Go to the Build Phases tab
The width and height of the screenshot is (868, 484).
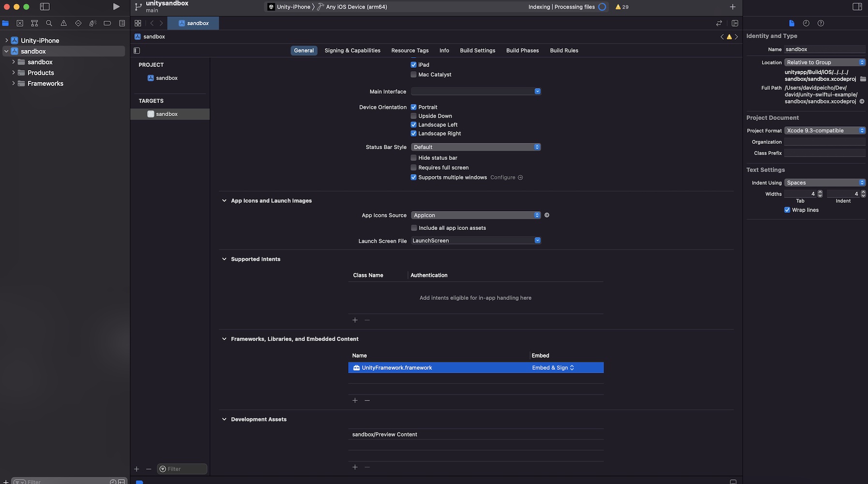523,50
